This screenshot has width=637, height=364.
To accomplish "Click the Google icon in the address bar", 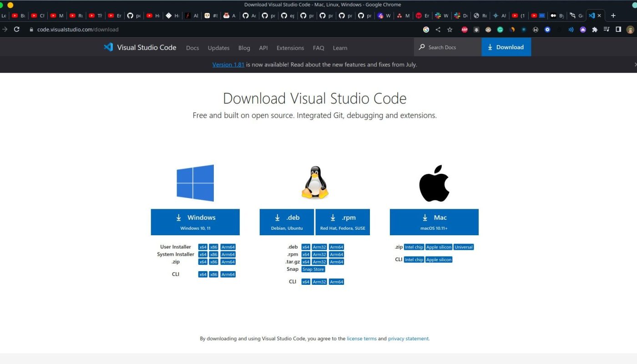I will tap(426, 30).
